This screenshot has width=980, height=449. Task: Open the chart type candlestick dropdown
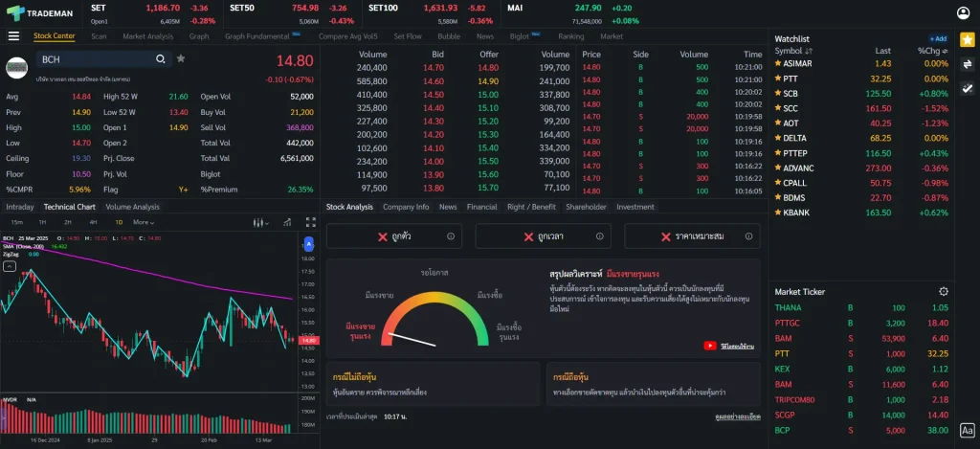coord(258,222)
